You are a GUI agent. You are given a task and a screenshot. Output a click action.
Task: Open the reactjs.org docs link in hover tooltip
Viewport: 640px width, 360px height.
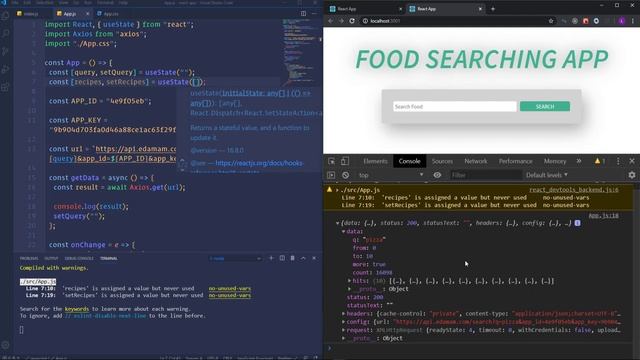pyautogui.click(x=259, y=163)
